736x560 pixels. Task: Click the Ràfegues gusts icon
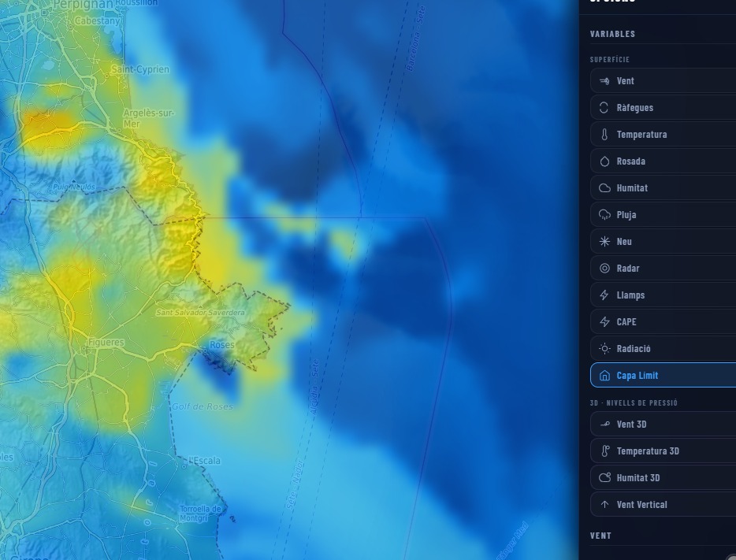pyautogui.click(x=604, y=107)
